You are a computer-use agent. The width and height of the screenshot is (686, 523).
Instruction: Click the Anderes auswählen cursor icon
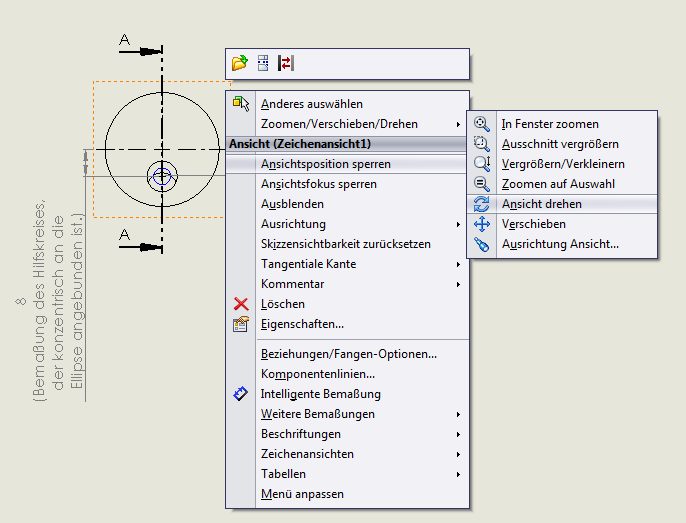[x=241, y=104]
